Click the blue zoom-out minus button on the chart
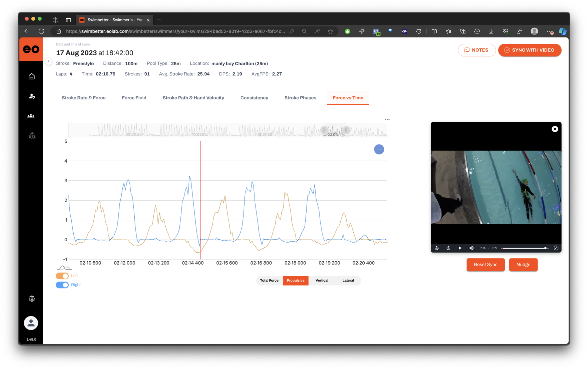The width and height of the screenshot is (588, 369). [x=379, y=149]
